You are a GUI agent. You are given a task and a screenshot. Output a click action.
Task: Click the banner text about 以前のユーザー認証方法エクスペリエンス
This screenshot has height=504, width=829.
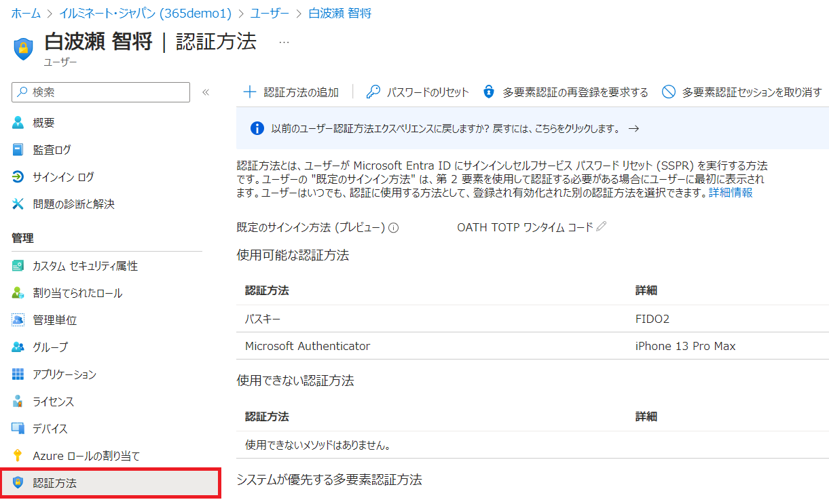pos(445,128)
